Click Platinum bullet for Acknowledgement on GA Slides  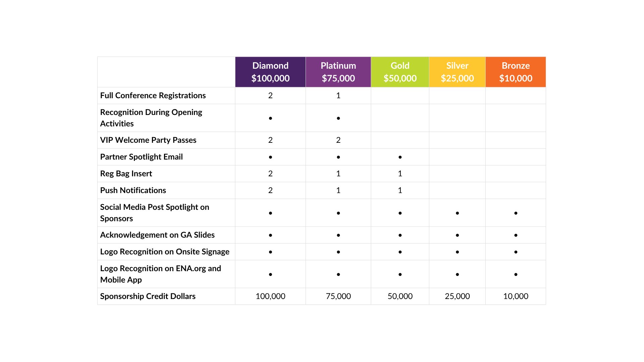click(x=338, y=235)
